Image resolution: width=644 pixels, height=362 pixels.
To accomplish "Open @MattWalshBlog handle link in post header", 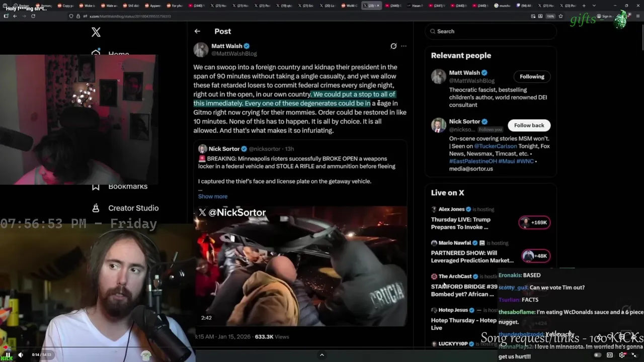I will point(234,53).
